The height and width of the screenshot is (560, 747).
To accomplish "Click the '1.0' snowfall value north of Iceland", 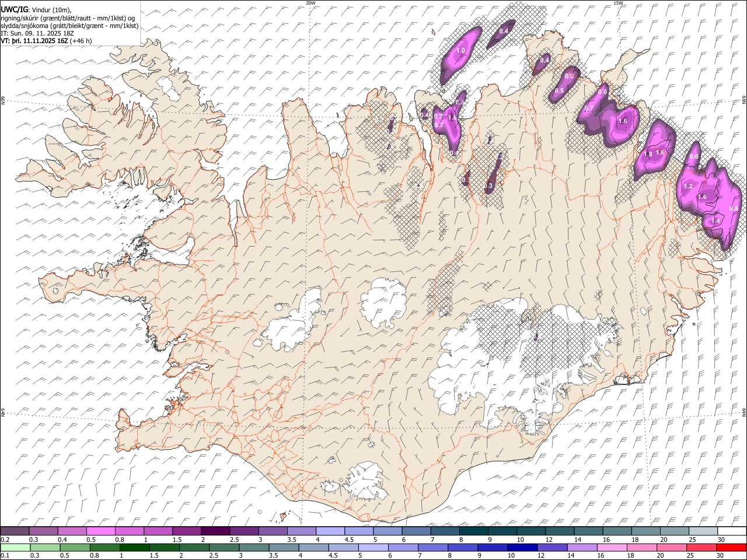I will [460, 51].
